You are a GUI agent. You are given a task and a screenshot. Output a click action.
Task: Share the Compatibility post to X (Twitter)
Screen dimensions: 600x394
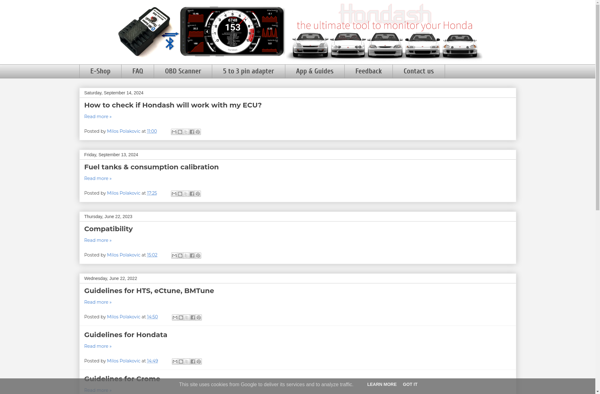(x=186, y=256)
